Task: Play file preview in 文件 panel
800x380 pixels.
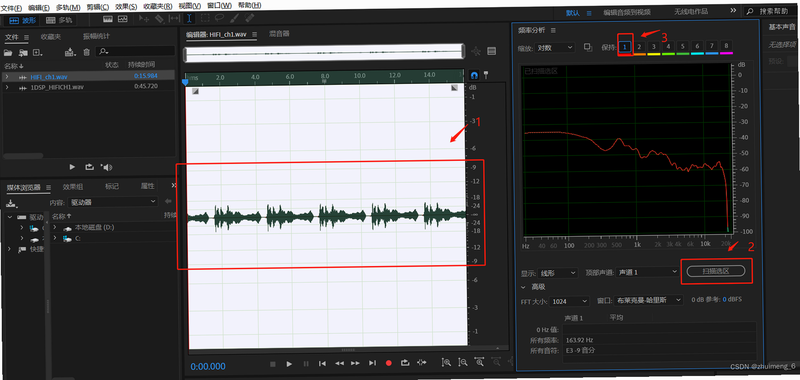Action: [x=72, y=167]
